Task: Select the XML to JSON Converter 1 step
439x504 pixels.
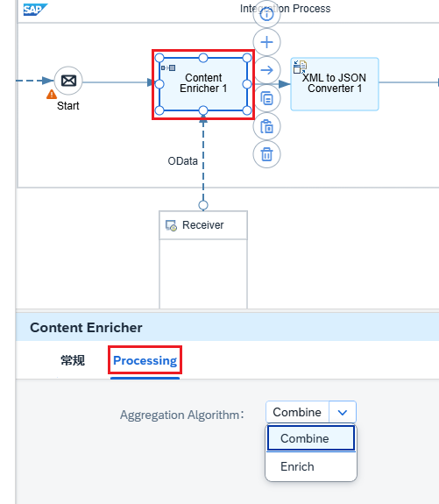Action: [x=335, y=84]
